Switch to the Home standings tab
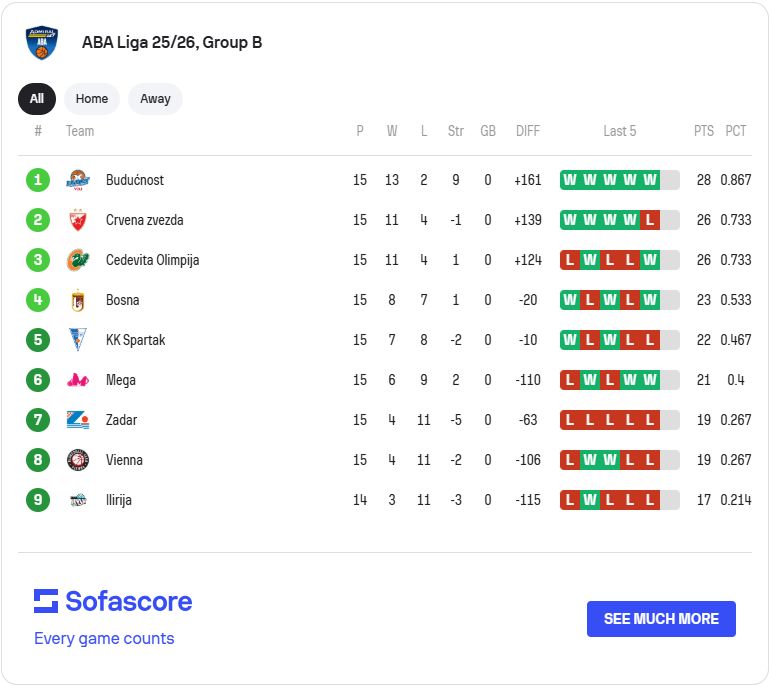769x693 pixels. (x=92, y=99)
